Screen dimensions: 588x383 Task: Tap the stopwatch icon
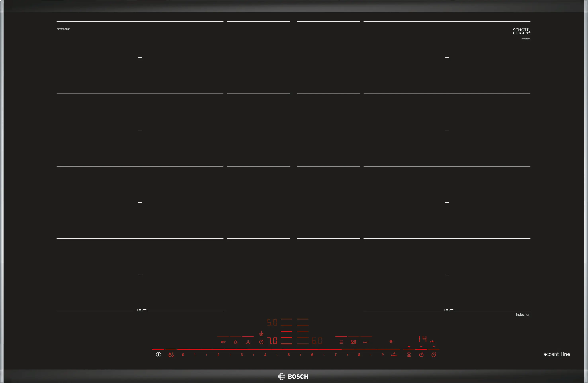434,355
